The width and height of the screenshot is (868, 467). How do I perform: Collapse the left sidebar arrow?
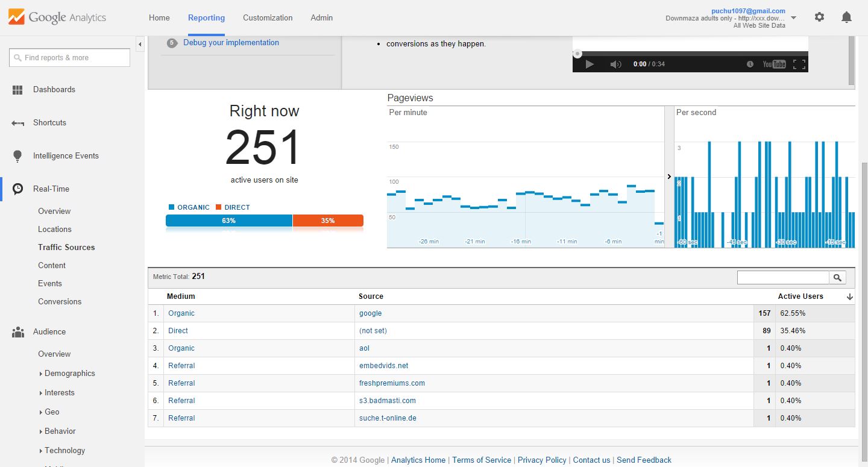pos(140,44)
